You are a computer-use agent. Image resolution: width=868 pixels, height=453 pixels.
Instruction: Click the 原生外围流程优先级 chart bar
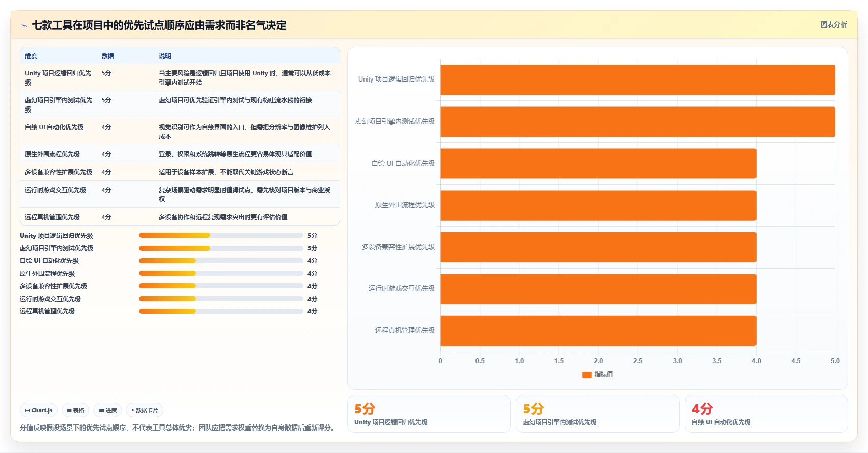point(598,205)
